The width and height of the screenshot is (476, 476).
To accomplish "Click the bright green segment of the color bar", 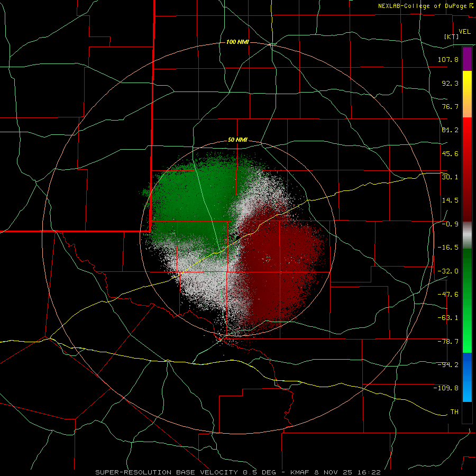I will tap(467, 300).
